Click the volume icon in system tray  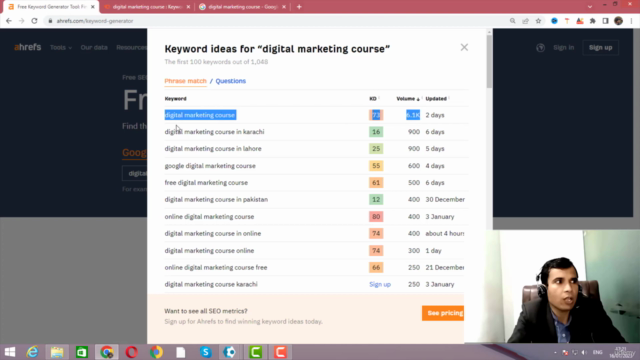(584, 352)
